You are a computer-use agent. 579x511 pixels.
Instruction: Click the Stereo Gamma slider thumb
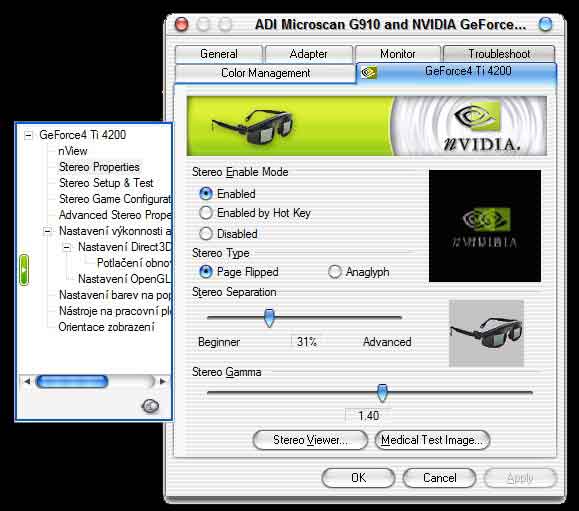coord(382,393)
